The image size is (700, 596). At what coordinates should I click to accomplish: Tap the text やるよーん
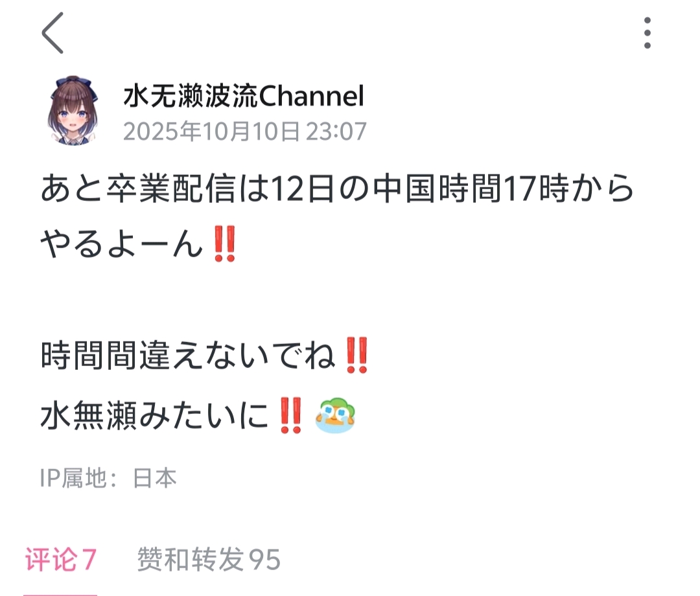(121, 244)
